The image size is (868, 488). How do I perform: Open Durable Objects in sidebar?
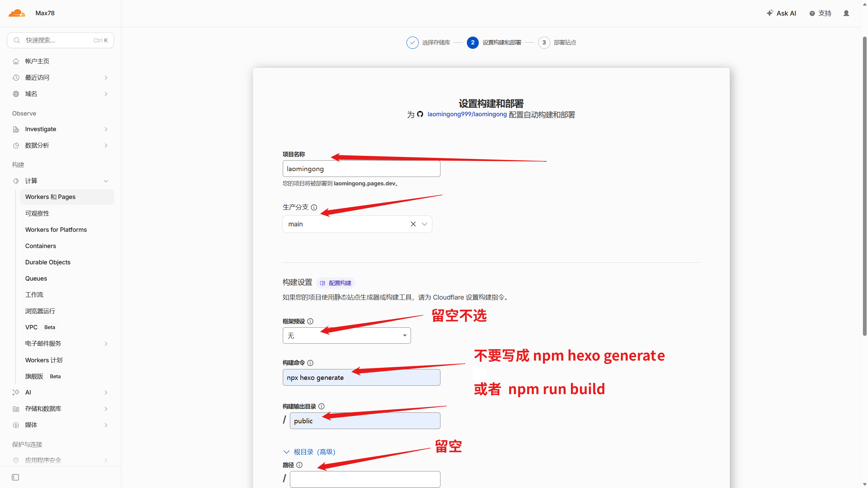pos(48,262)
